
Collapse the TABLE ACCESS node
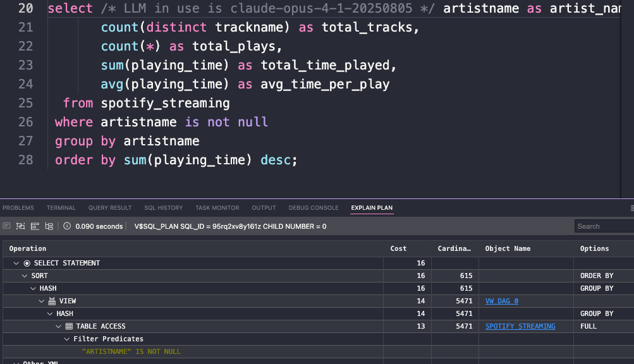59,327
